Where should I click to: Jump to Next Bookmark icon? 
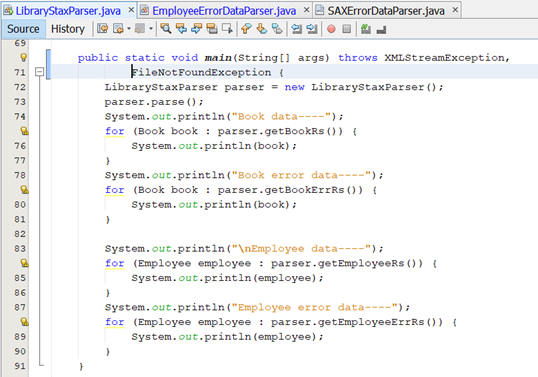click(261, 29)
